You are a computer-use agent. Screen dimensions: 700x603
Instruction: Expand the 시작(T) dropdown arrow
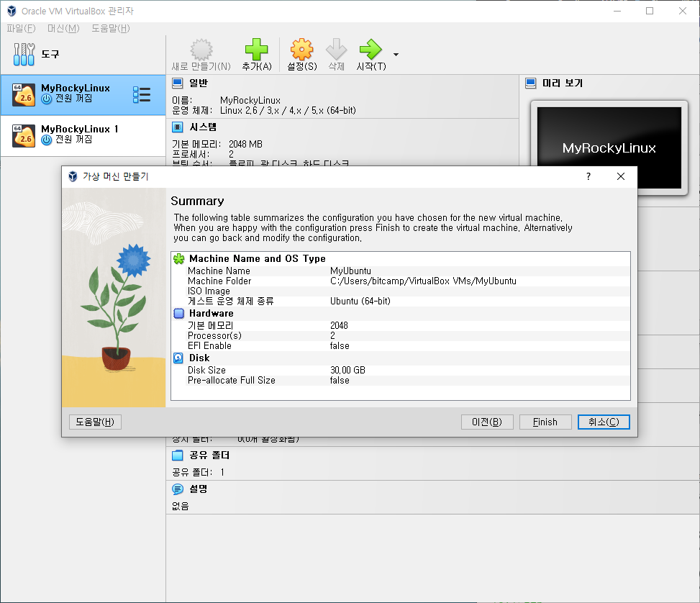(x=396, y=55)
